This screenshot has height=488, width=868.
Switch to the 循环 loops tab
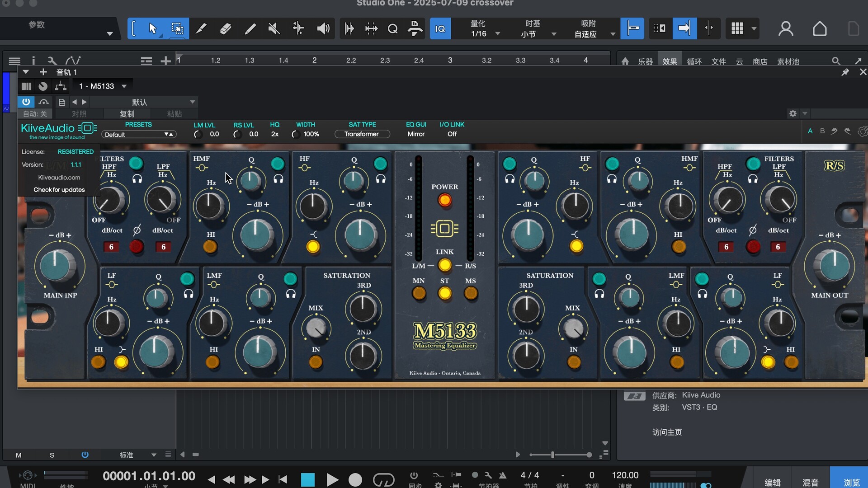tap(694, 61)
